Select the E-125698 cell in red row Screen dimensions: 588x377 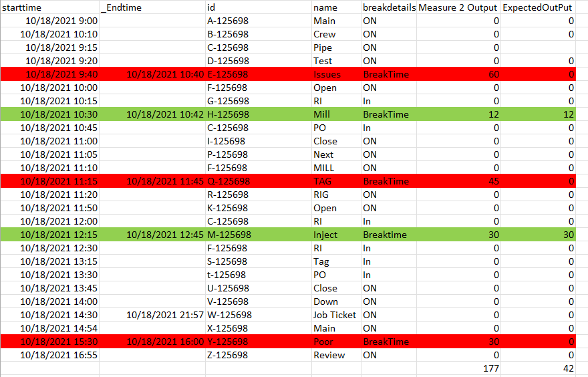[x=259, y=74]
